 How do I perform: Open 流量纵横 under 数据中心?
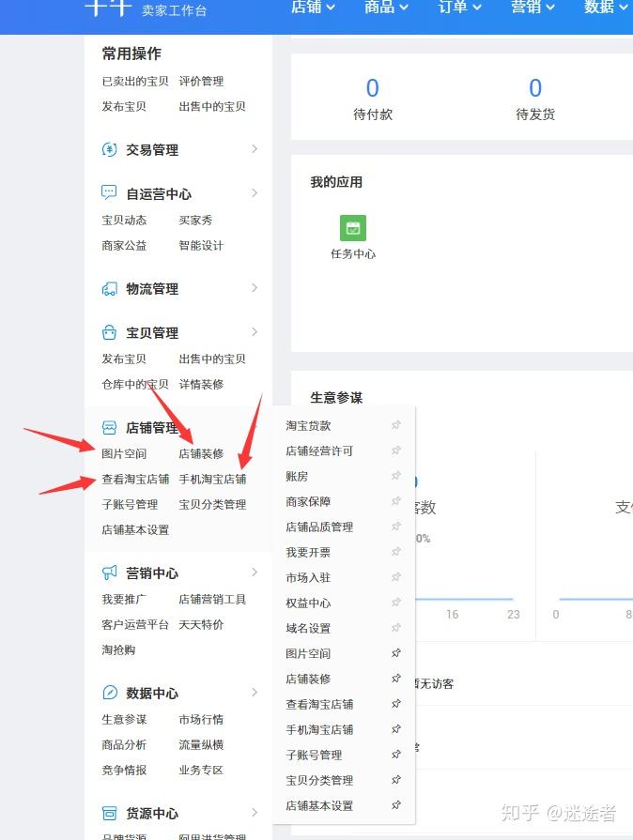pos(201,744)
